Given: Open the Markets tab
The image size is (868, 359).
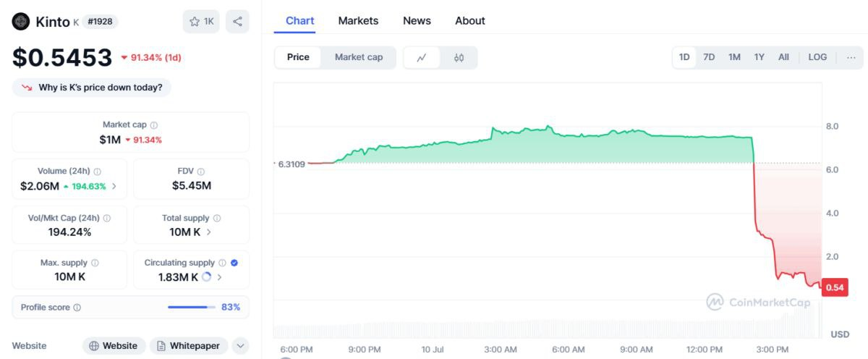Looking at the screenshot, I should 358,20.
